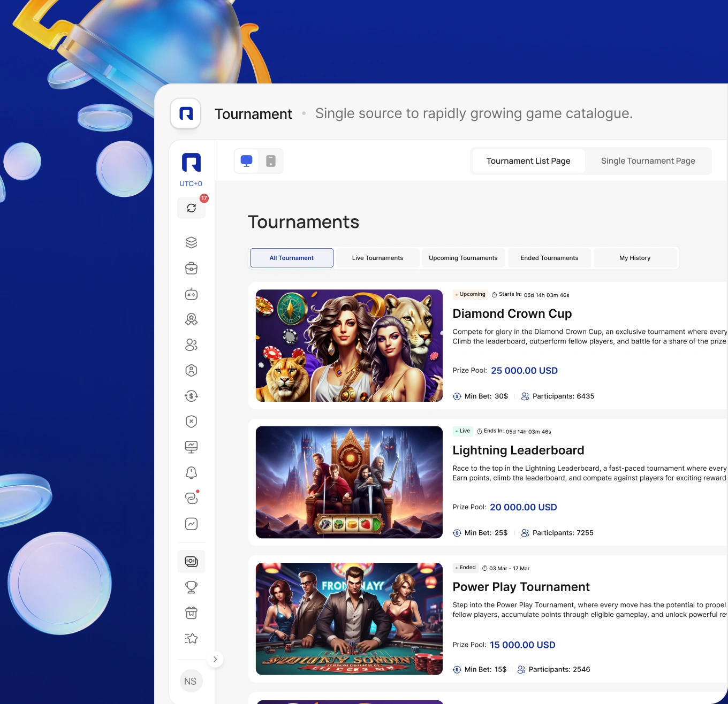Viewport: 728px width, 704px height.
Task: Open the gift box sidebar icon
Action: [x=191, y=613]
